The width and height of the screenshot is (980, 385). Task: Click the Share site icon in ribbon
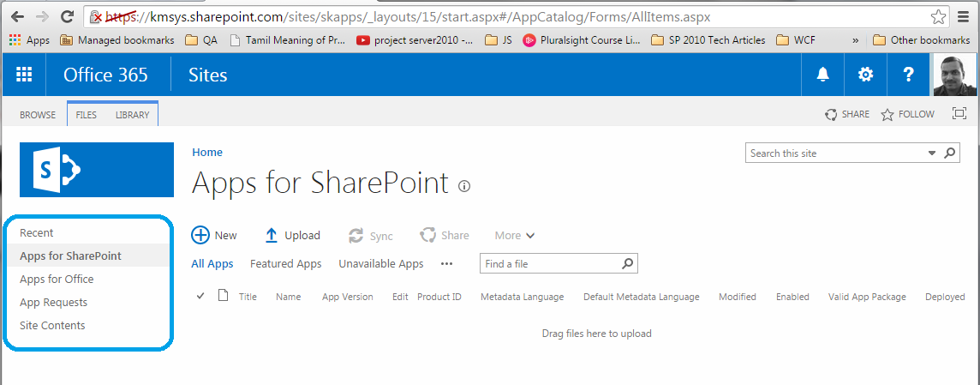[x=831, y=115]
